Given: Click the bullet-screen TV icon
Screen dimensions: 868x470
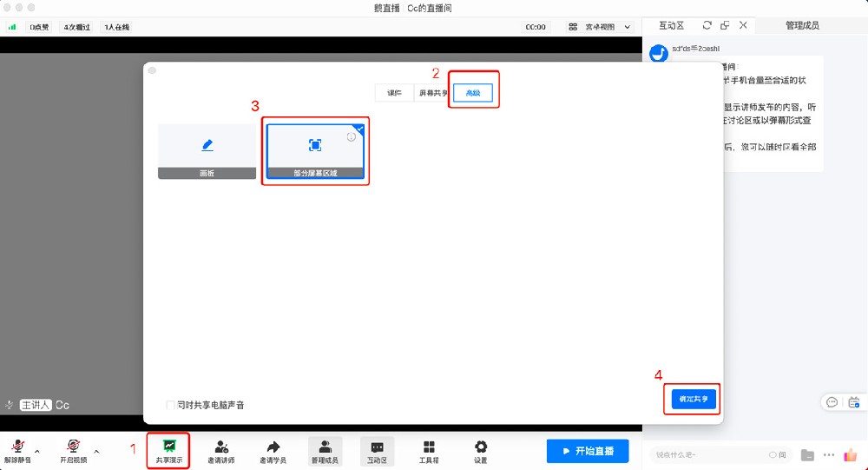Looking at the screenshot, I should (x=854, y=402).
